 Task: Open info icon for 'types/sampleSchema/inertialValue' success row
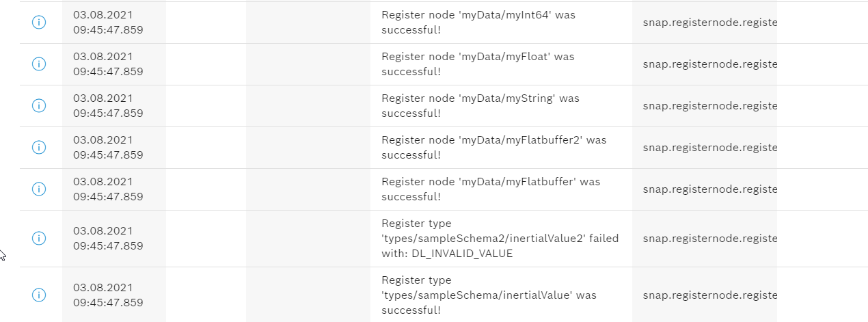click(x=39, y=295)
